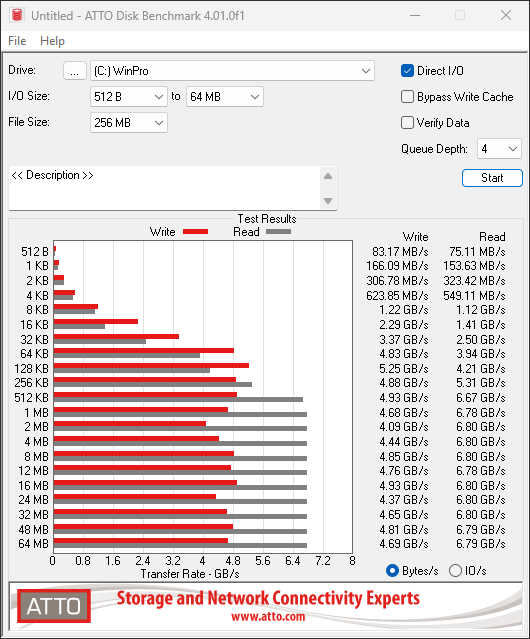This screenshot has height=639, width=530.
Task: Open the File menu
Action: pyautogui.click(x=17, y=41)
